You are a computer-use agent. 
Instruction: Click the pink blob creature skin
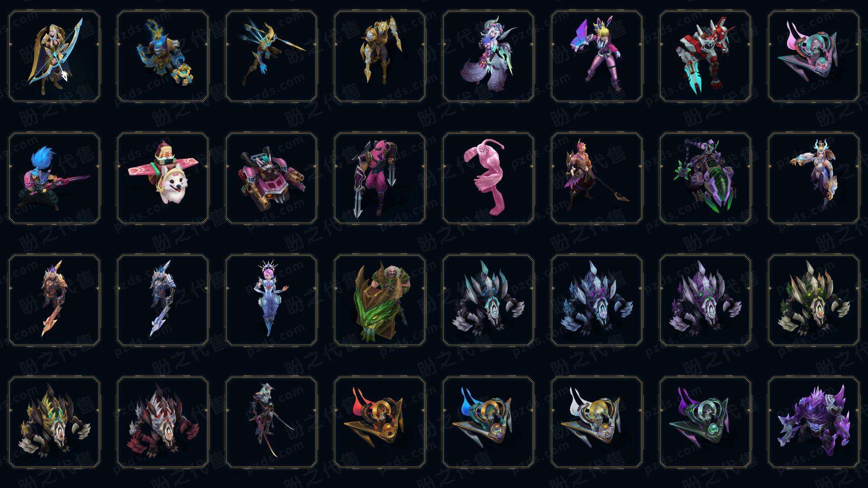pos(488,178)
